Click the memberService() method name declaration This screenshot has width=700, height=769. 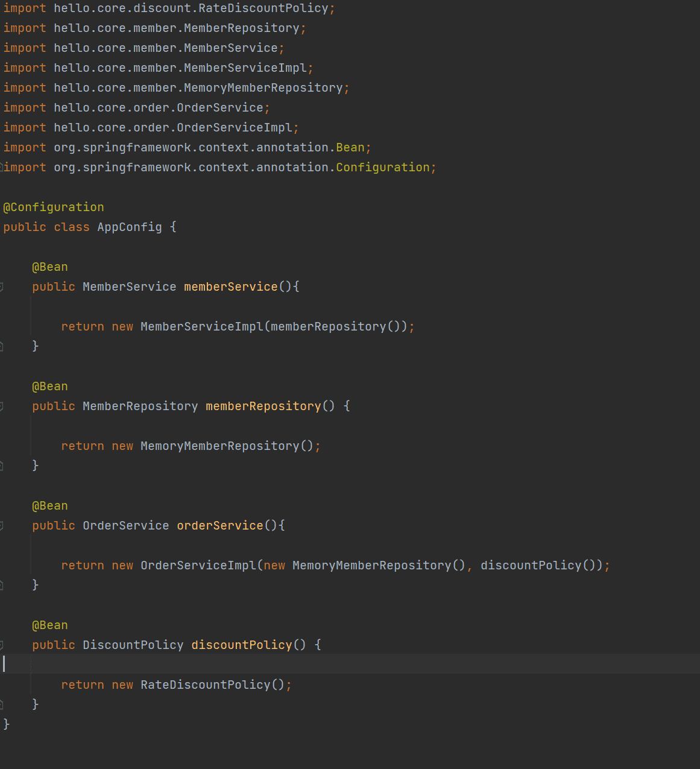coord(231,287)
